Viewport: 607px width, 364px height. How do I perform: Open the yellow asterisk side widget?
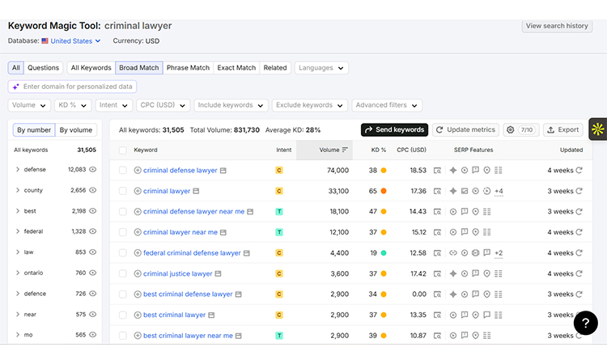[598, 129]
